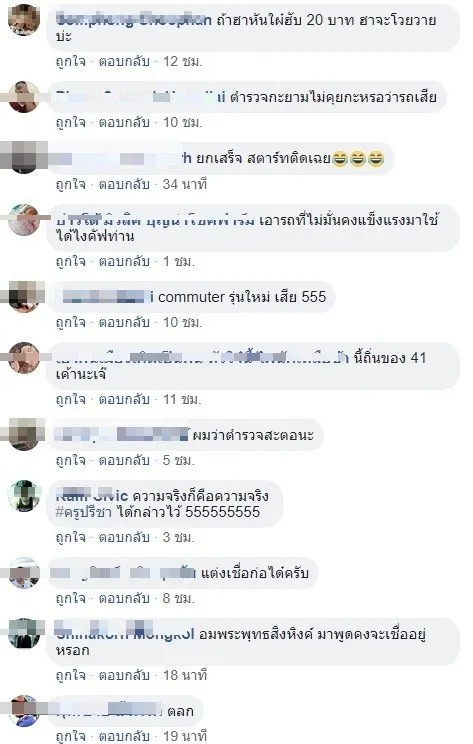Like the สตาร์ทติดเฉย comment
Image resolution: width=473 pixels, height=744 pixels.
[x=70, y=184]
